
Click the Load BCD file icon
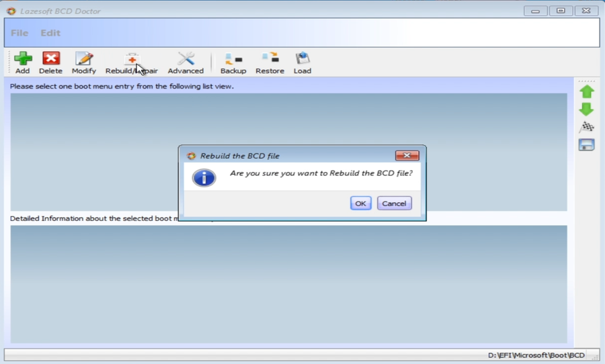point(302,58)
